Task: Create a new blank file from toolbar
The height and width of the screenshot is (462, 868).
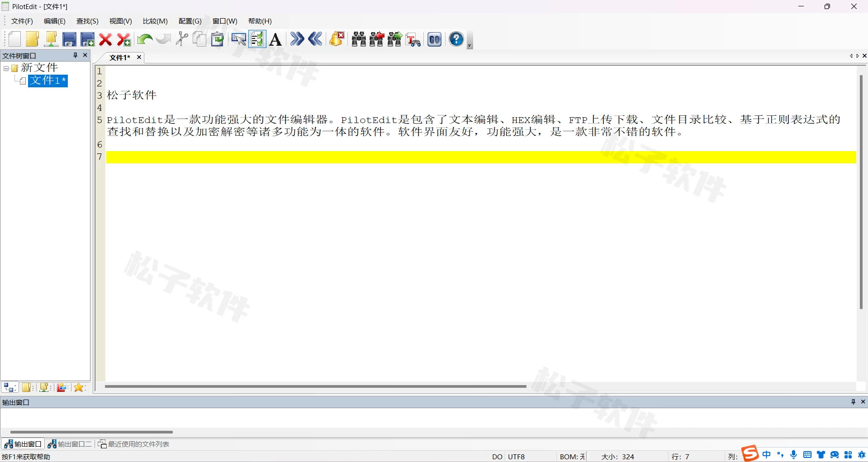Action: point(14,39)
